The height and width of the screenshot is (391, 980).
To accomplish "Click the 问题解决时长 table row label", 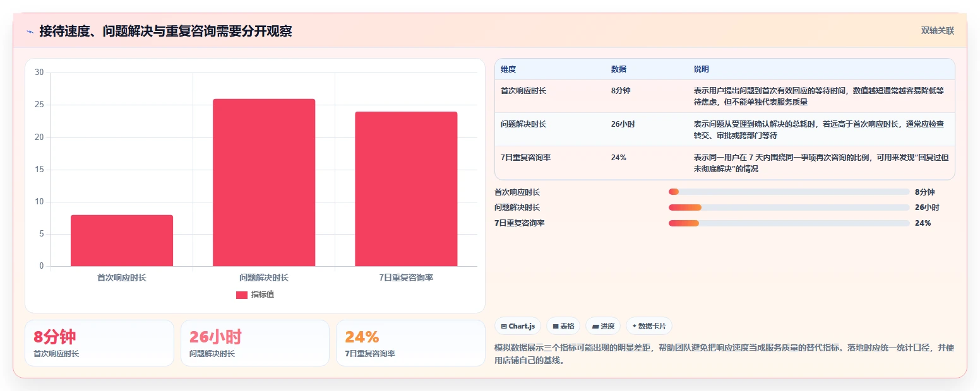I will point(523,124).
